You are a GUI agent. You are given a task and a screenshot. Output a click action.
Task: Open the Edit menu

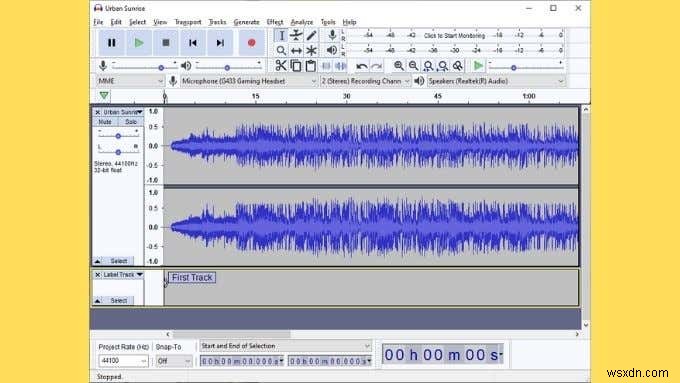click(116, 22)
